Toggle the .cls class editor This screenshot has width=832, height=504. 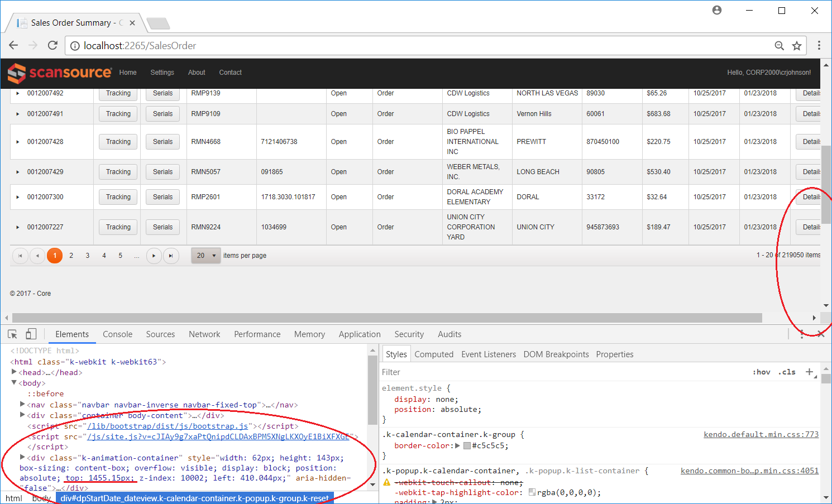[x=787, y=372]
